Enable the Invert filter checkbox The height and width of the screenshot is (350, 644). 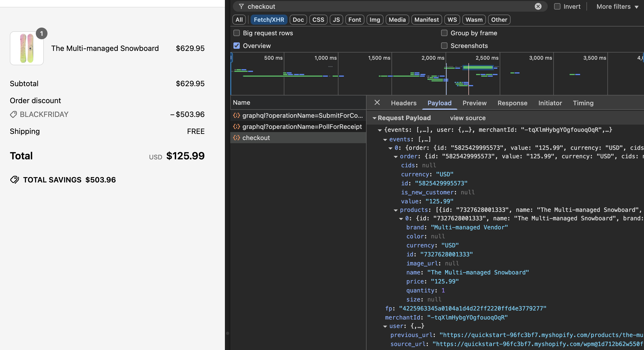click(557, 6)
